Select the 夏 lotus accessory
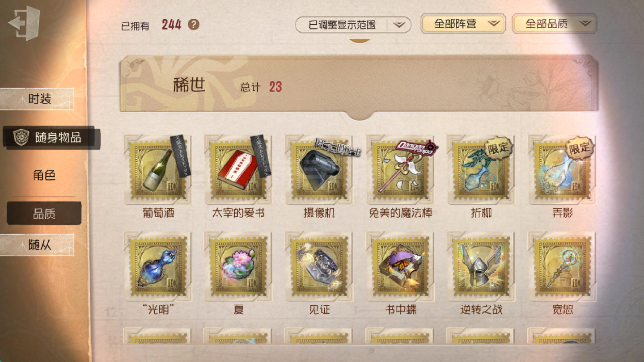644x362 pixels. click(x=238, y=266)
